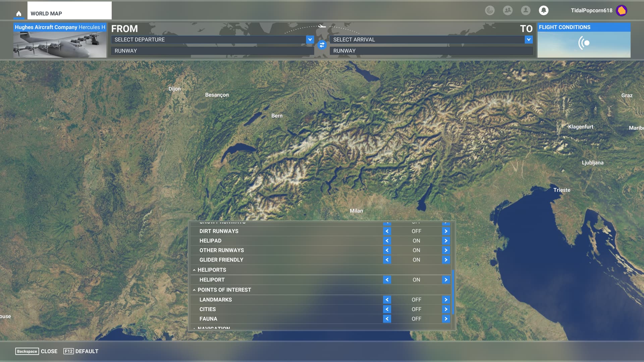Turn off the Helipad filter
This screenshot has height=362, width=644.
point(387,240)
